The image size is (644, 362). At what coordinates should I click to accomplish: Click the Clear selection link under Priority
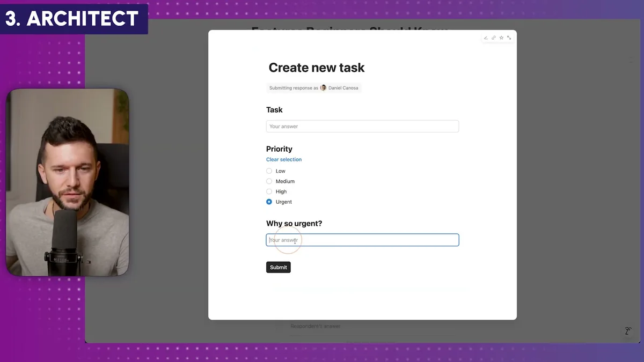tap(283, 159)
